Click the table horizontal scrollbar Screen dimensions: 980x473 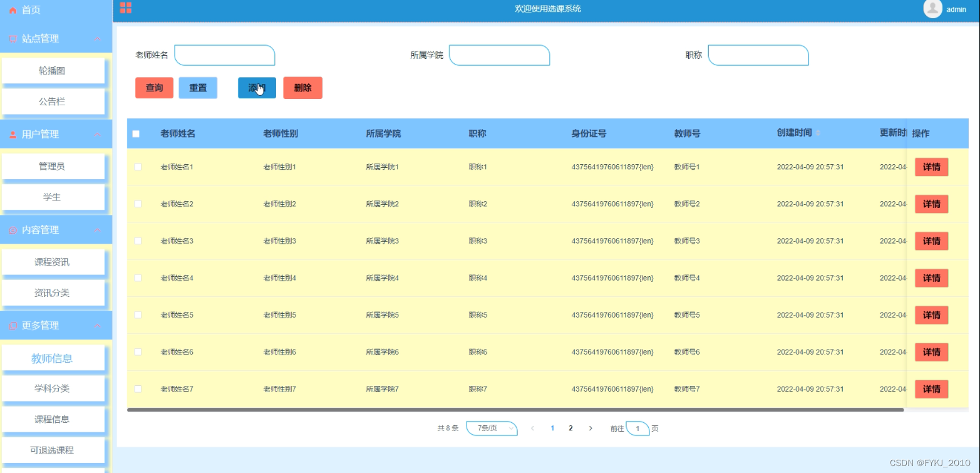pyautogui.click(x=515, y=410)
